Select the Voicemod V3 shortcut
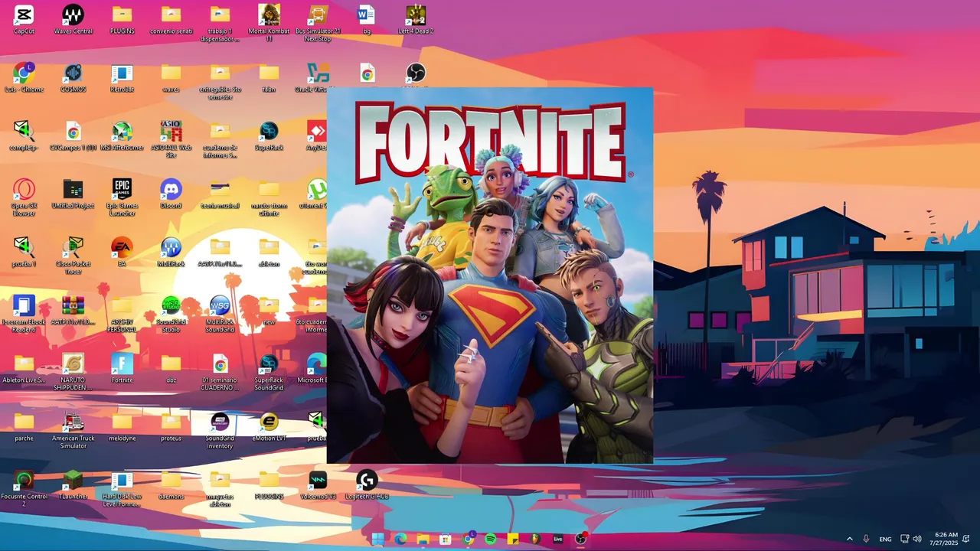The image size is (980, 551). pyautogui.click(x=318, y=485)
